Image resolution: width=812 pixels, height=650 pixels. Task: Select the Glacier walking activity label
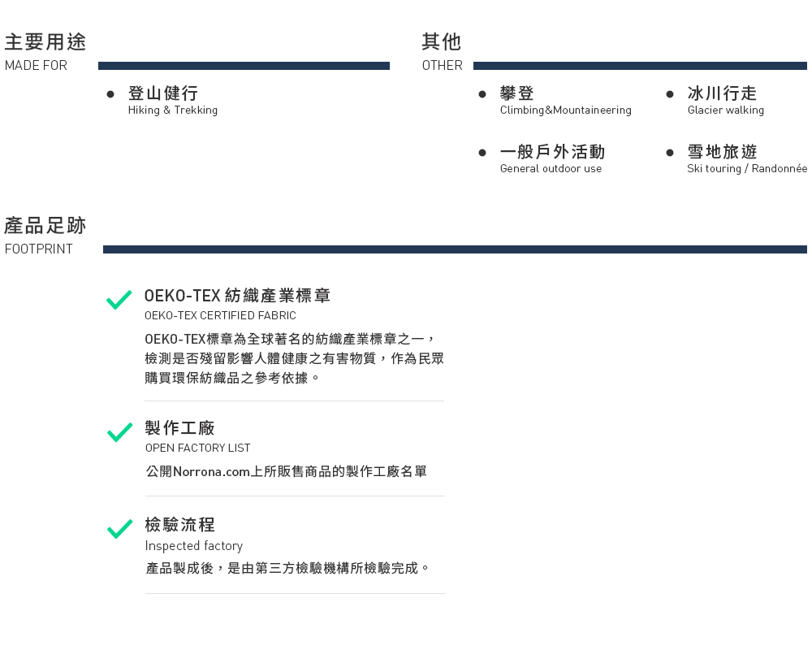[x=725, y=110]
